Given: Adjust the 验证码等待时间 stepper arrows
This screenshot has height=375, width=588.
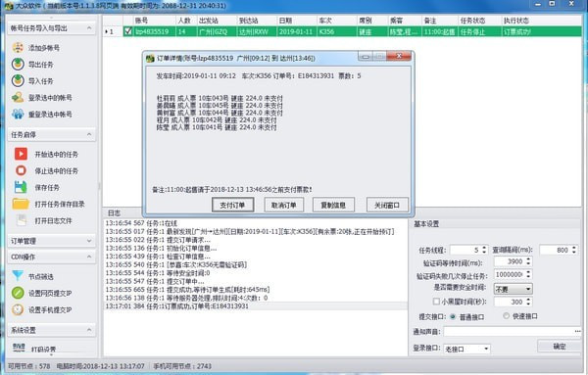Looking at the screenshot, I should tap(528, 261).
